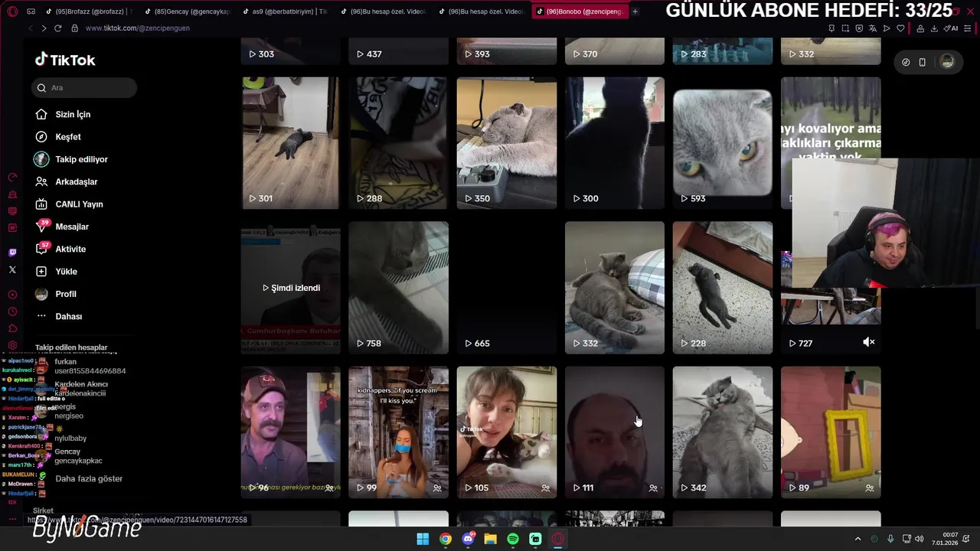
Task: Open the cat face closeup video with 593 views
Action: 723,142
